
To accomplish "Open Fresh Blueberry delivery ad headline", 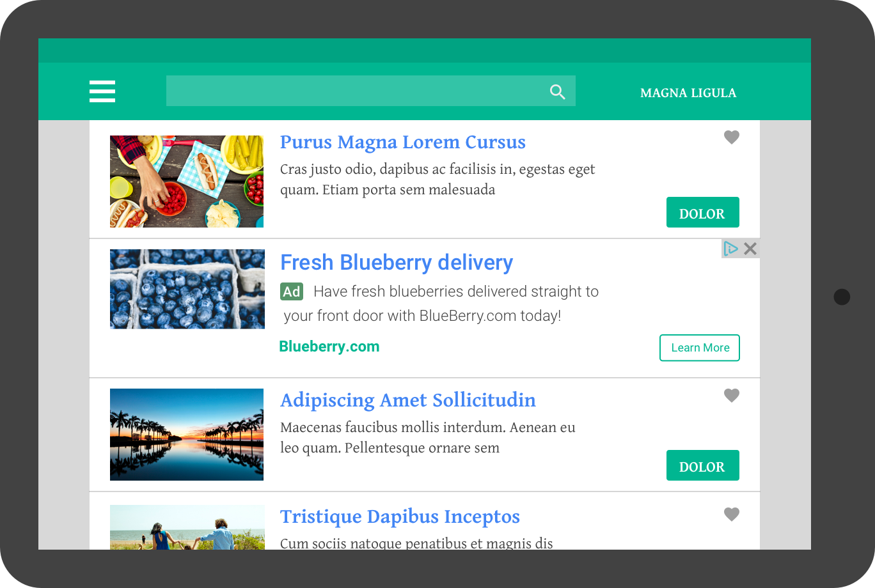I will pos(397,263).
